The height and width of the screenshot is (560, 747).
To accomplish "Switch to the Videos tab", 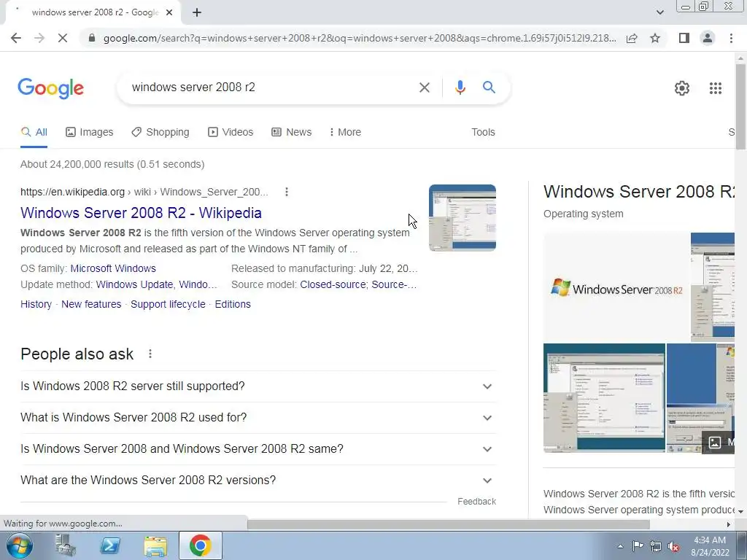I will click(x=231, y=133).
